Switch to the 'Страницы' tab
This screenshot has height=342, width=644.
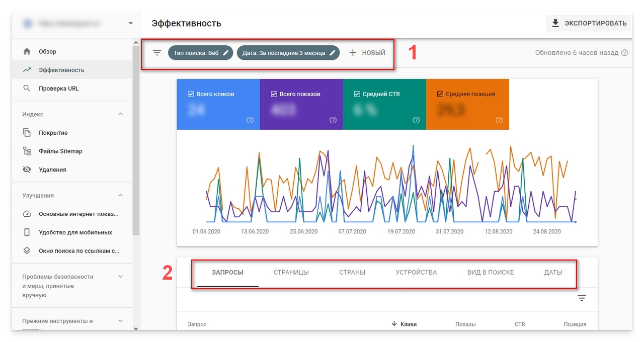click(x=291, y=273)
